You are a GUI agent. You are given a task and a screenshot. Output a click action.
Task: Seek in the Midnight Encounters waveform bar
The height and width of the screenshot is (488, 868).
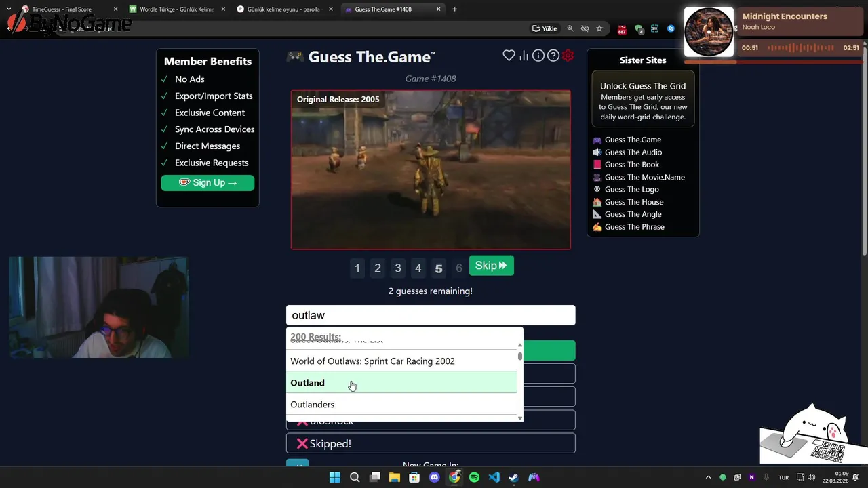pos(800,48)
